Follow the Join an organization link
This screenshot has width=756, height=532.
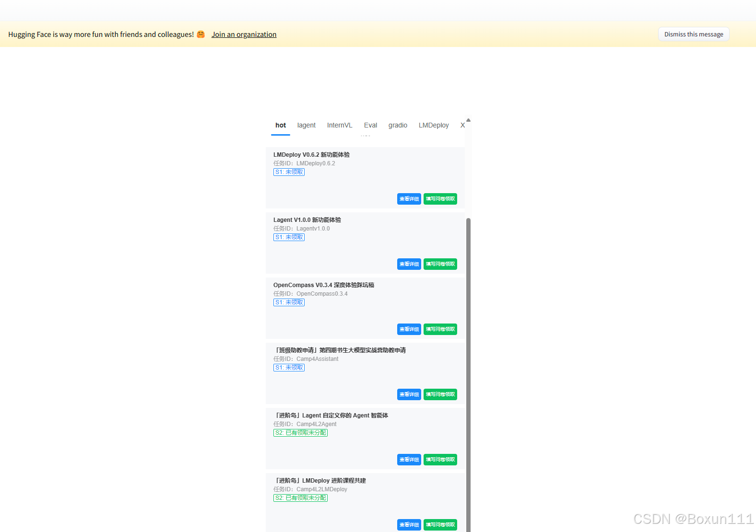(244, 35)
